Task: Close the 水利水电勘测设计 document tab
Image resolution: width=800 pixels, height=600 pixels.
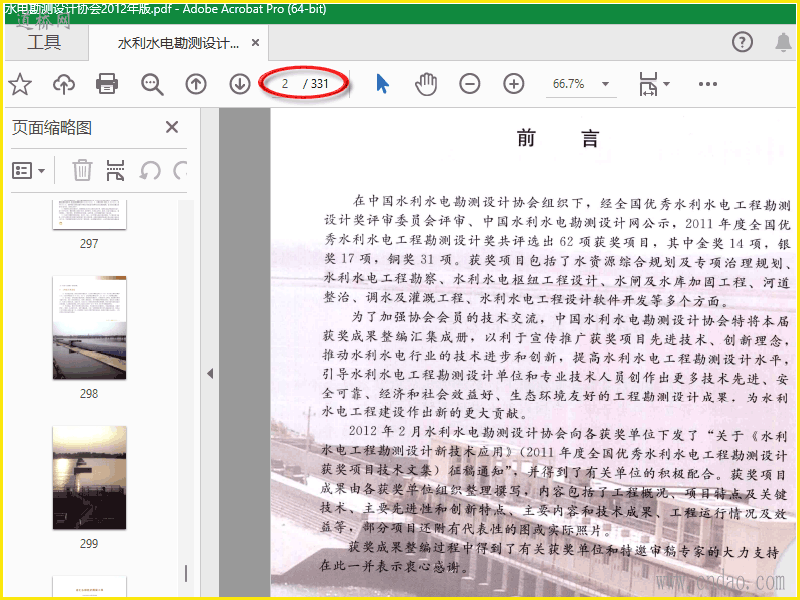Action: point(256,43)
